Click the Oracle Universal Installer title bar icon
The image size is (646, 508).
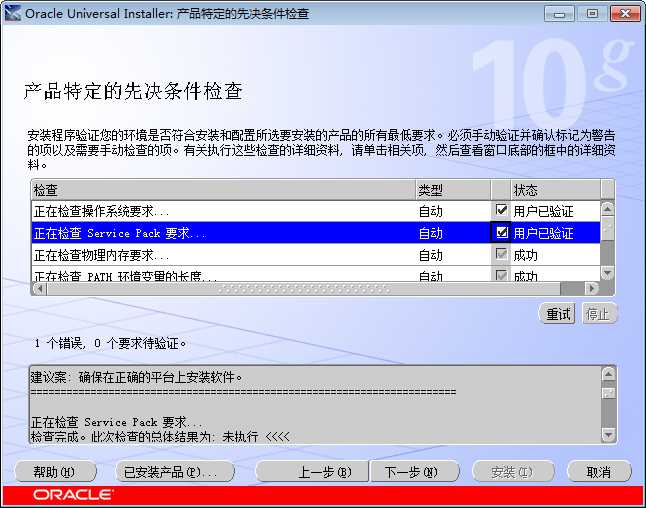pos(12,14)
